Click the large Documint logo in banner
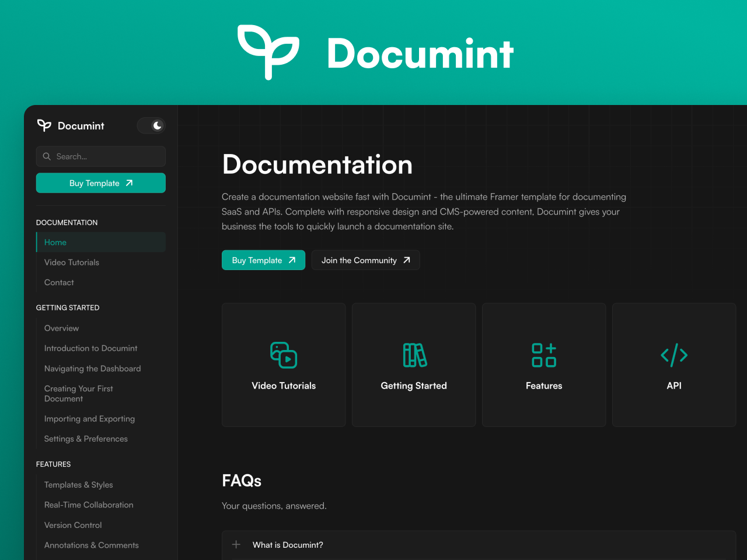Screen dimensions: 747x560 (268, 52)
